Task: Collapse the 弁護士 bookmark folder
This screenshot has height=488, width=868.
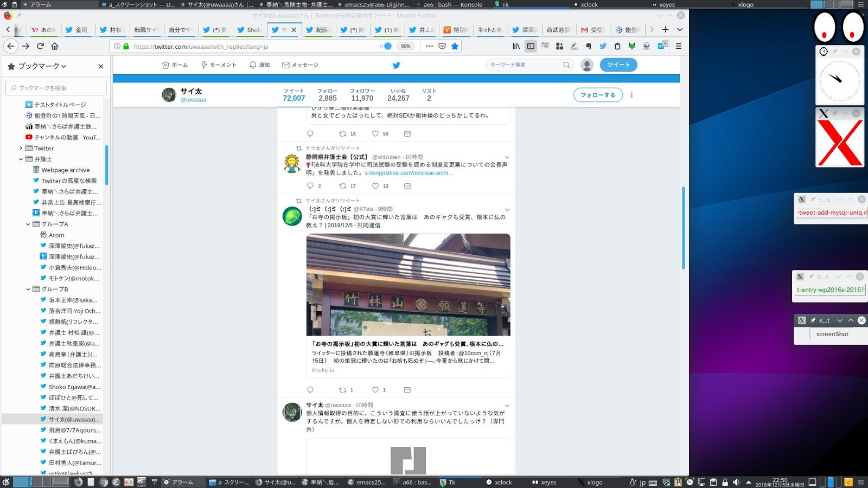Action: (x=21, y=159)
